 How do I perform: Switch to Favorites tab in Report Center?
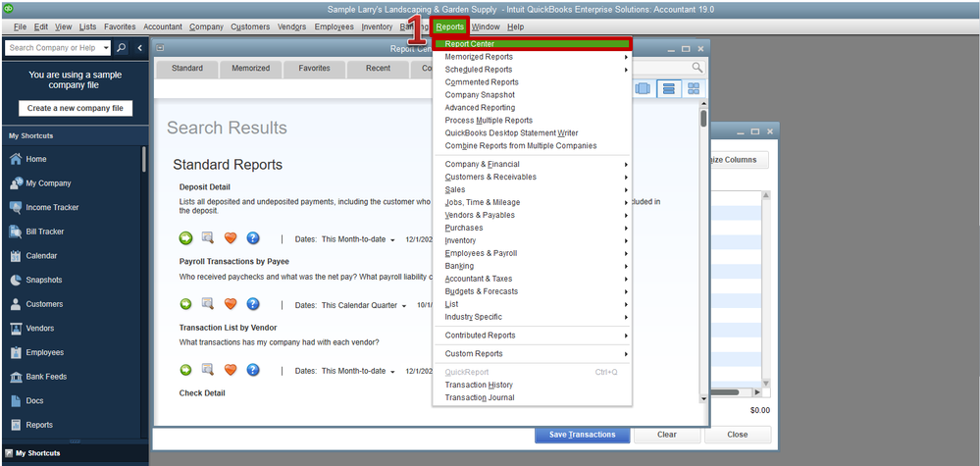tap(314, 68)
